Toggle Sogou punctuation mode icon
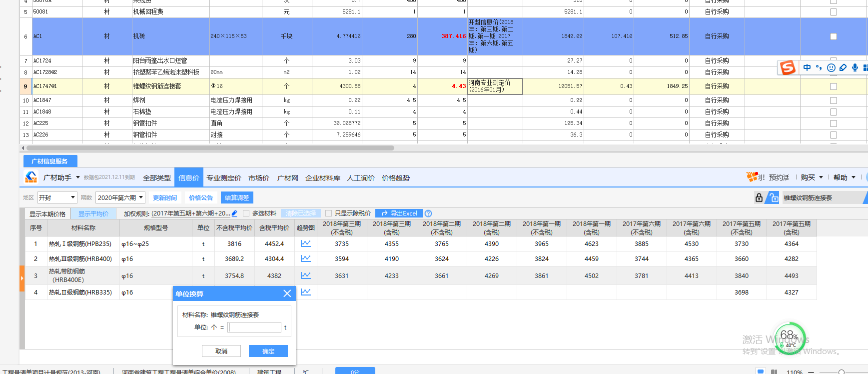The width and height of the screenshot is (868, 374). [819, 67]
